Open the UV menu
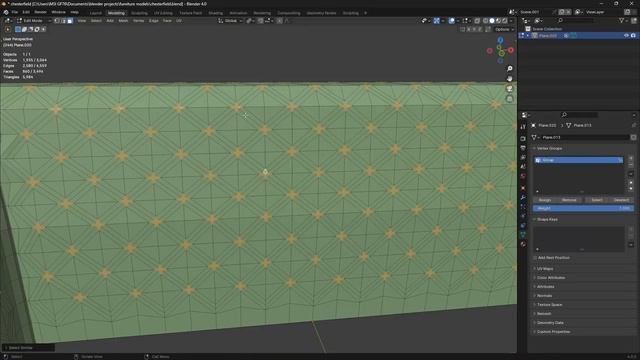The image size is (640, 360). tap(179, 20)
